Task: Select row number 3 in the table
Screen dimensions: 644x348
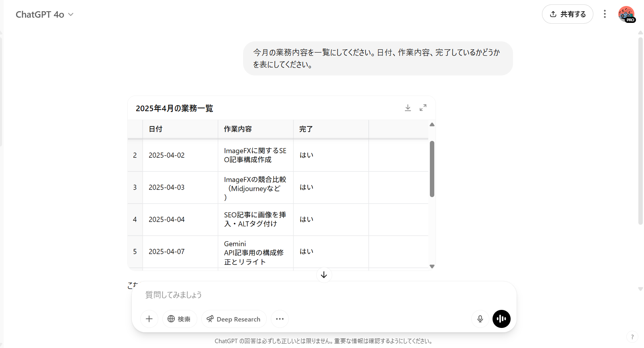Action: click(x=135, y=187)
